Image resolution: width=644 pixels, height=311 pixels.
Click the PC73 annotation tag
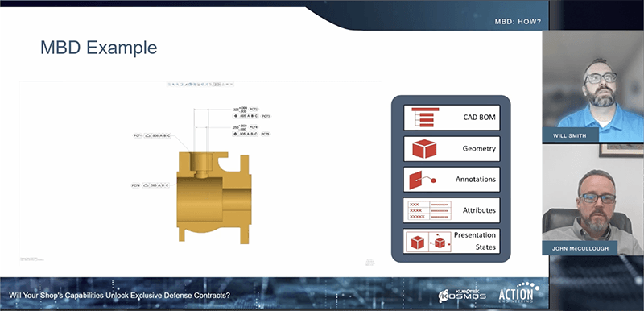pyautogui.click(x=266, y=116)
